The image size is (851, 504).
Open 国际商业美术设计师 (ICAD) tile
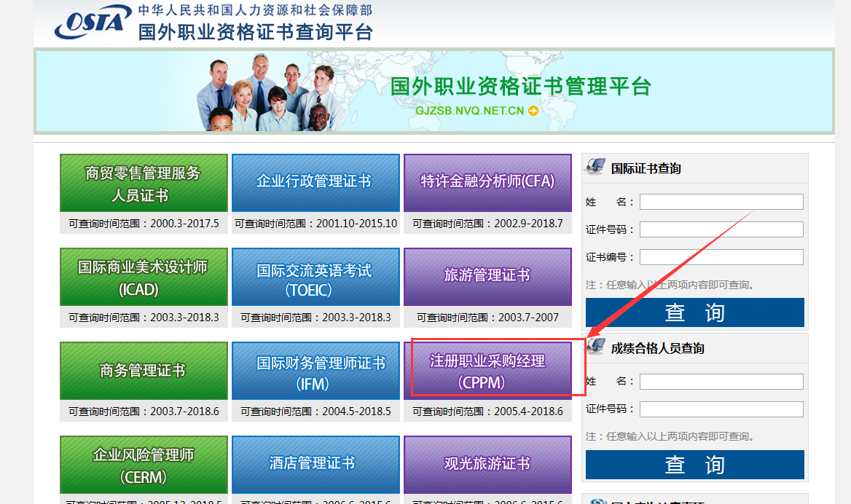click(x=144, y=277)
